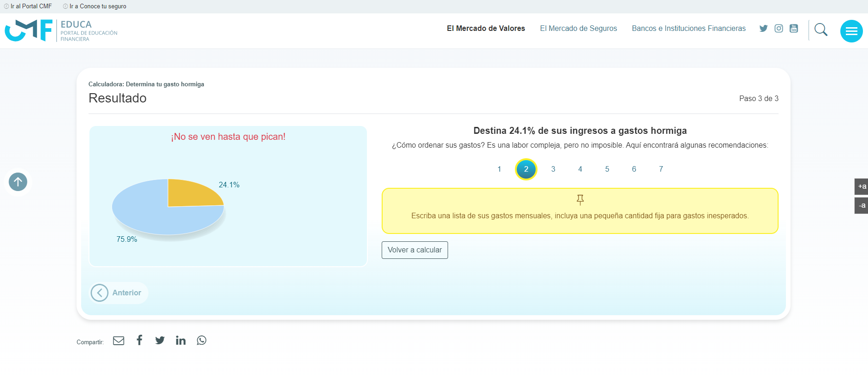Open El Mercado de Seguros menu

click(x=578, y=29)
